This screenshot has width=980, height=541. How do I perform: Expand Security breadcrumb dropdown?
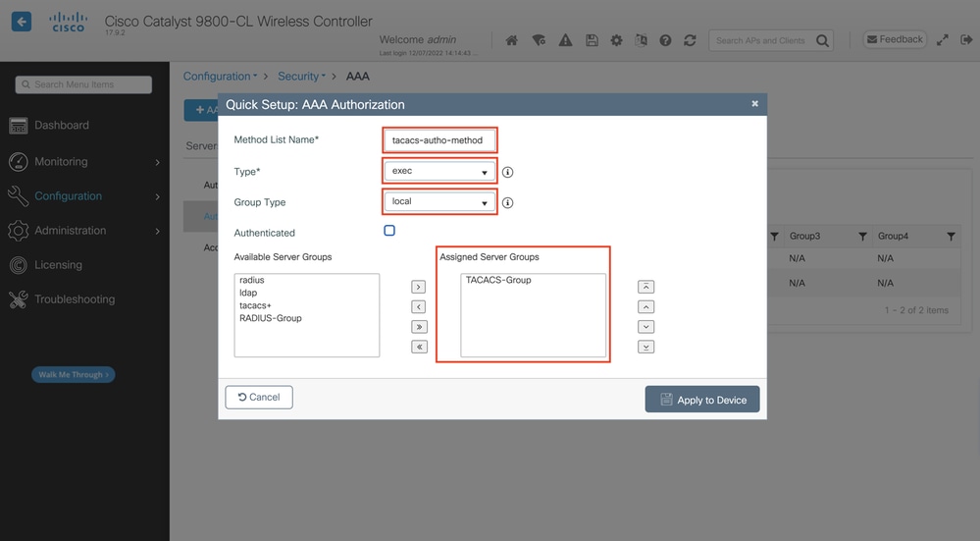(x=301, y=77)
